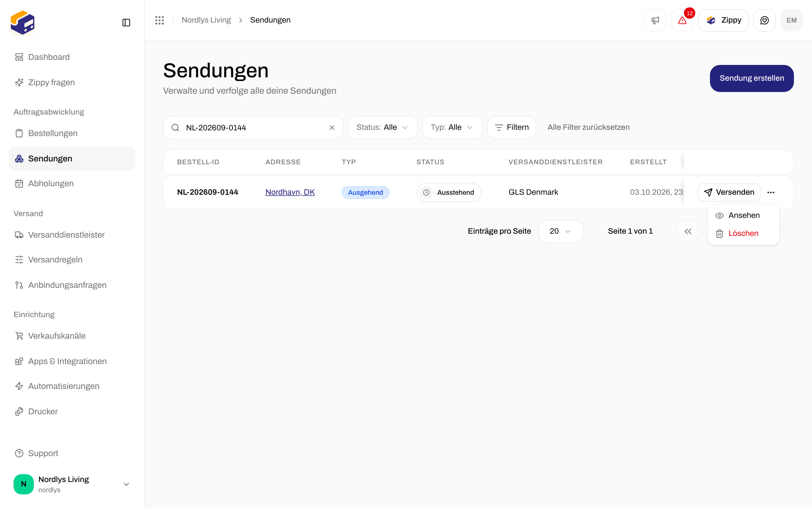The height and width of the screenshot is (508, 812).
Task: Open announcements megaphone icon
Action: coord(655,20)
